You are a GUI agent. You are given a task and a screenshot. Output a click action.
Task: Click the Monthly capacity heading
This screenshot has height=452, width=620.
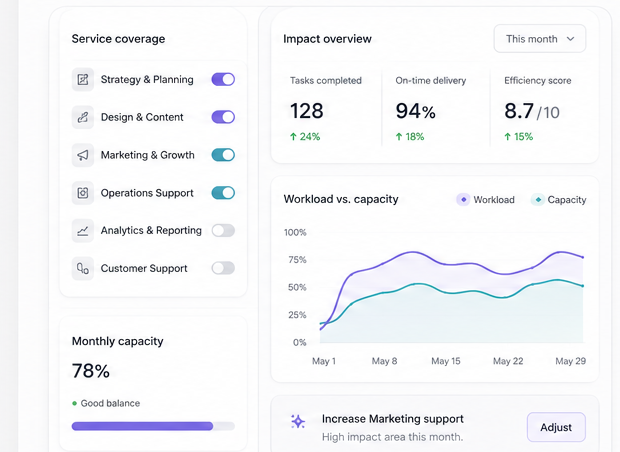[117, 341]
